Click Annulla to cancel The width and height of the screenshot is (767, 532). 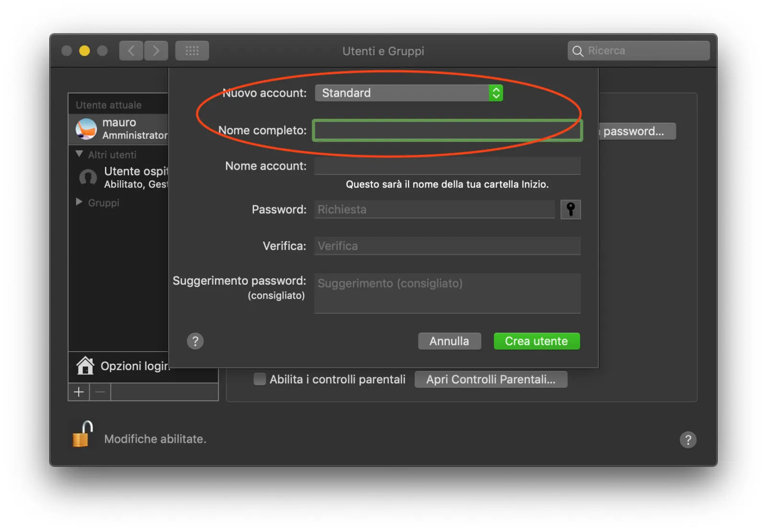pyautogui.click(x=449, y=341)
